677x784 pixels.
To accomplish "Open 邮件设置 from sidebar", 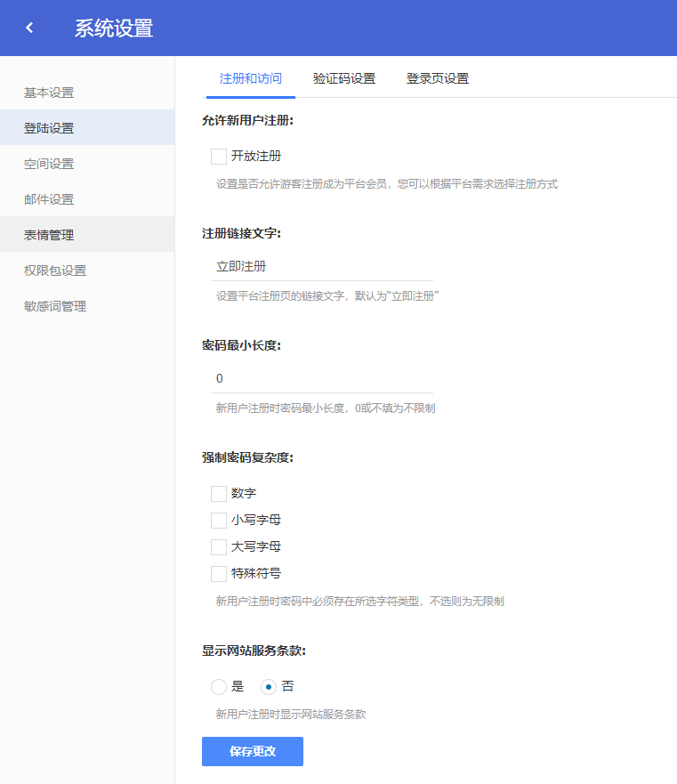I will (49, 199).
